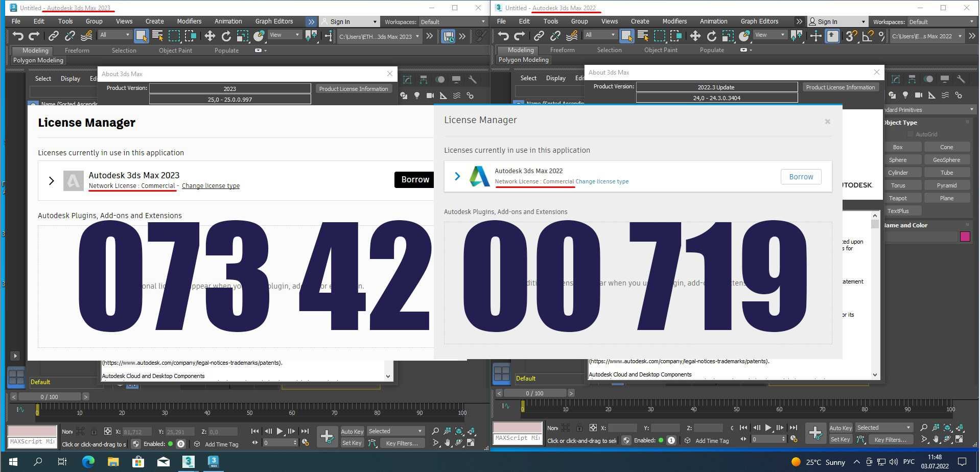980x472 pixels.
Task: Go to End frame in 3ds Max 2022
Action: coord(793,428)
